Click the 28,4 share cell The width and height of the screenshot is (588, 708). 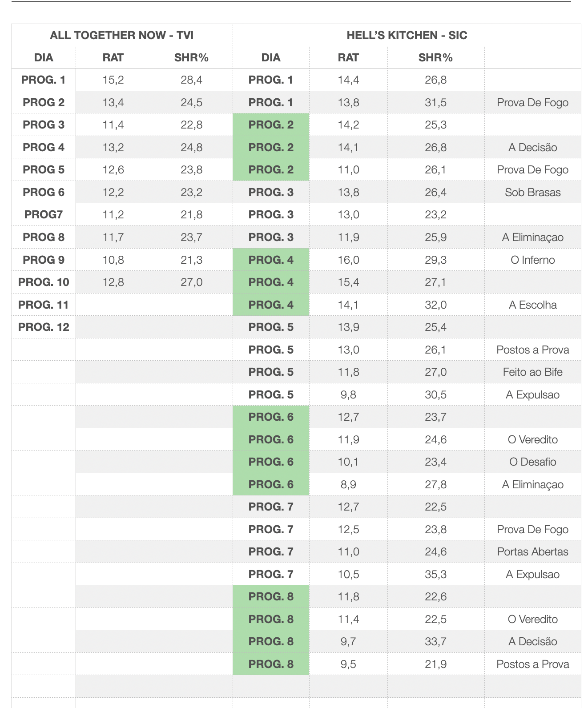click(191, 80)
